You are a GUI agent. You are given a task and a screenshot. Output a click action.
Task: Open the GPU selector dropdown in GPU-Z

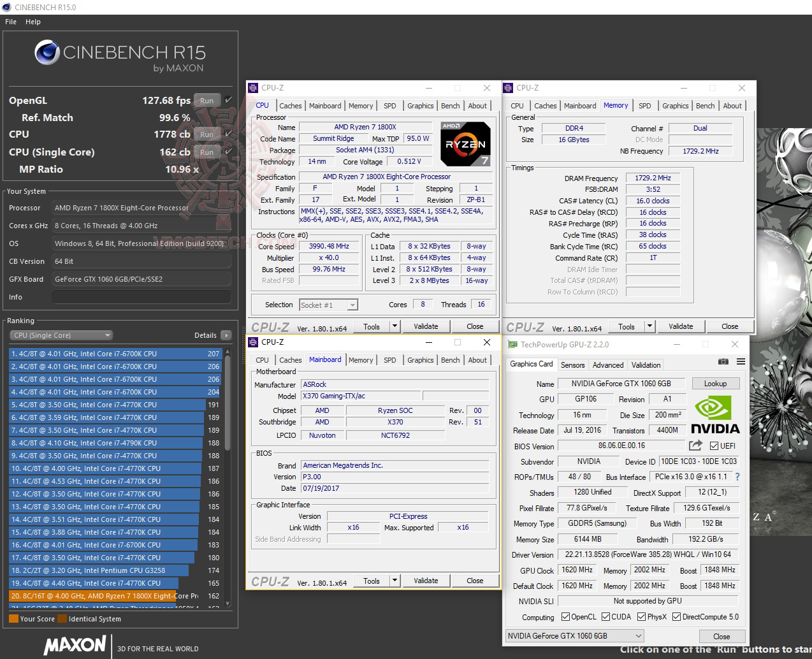point(575,636)
